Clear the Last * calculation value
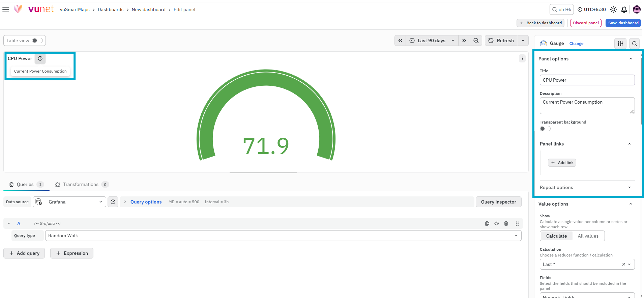 (624, 264)
